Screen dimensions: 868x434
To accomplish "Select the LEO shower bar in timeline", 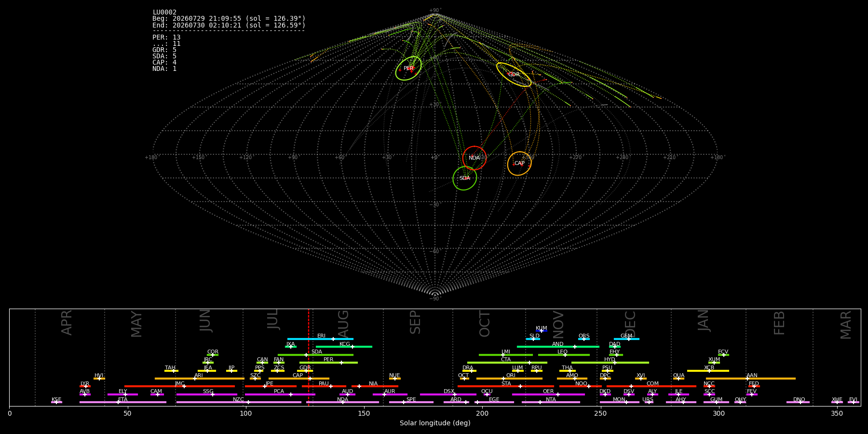I will click(564, 355).
